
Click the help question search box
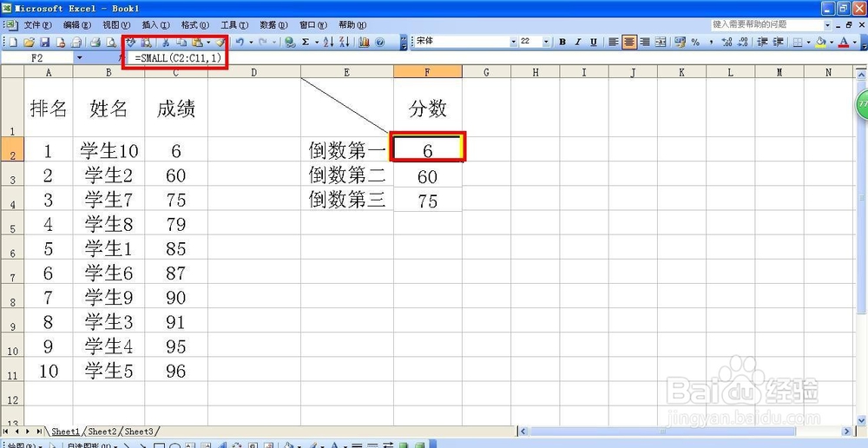(x=766, y=25)
